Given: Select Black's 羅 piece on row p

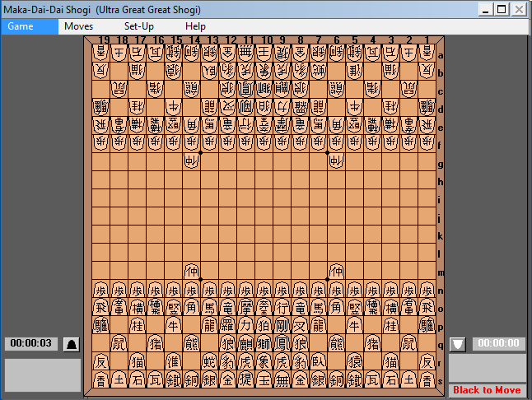Looking at the screenshot, I should pos(227,325).
